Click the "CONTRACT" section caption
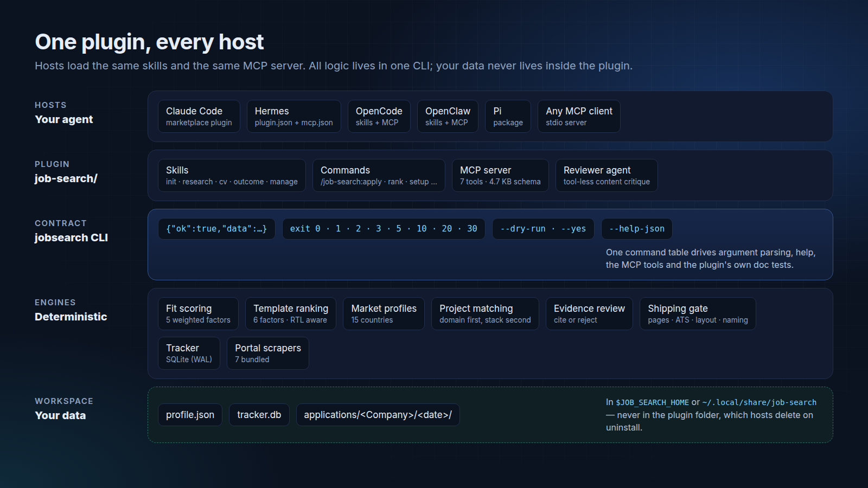Image resolution: width=868 pixels, height=488 pixels. tap(61, 223)
